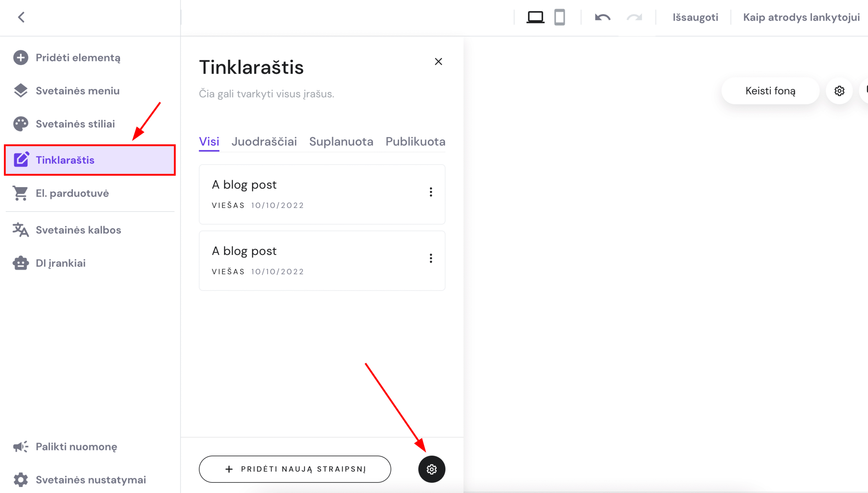Open section settings gear near Keisti foną
The width and height of the screenshot is (868, 493).
click(839, 91)
